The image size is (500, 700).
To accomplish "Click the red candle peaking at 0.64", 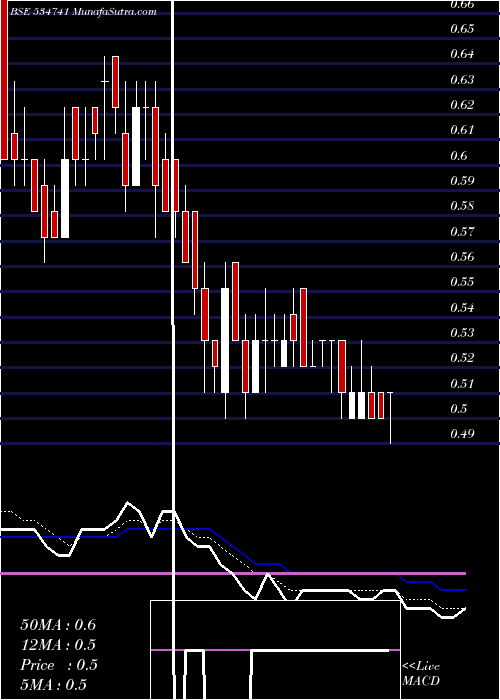I will [115, 82].
